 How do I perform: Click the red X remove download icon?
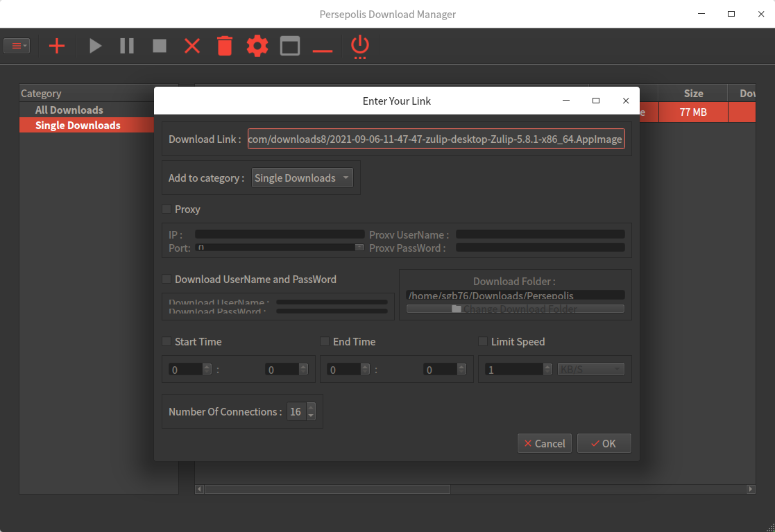tap(192, 46)
